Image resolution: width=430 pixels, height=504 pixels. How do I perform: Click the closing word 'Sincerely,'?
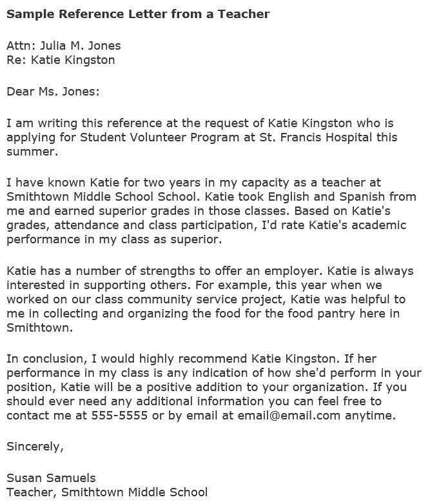coord(35,447)
